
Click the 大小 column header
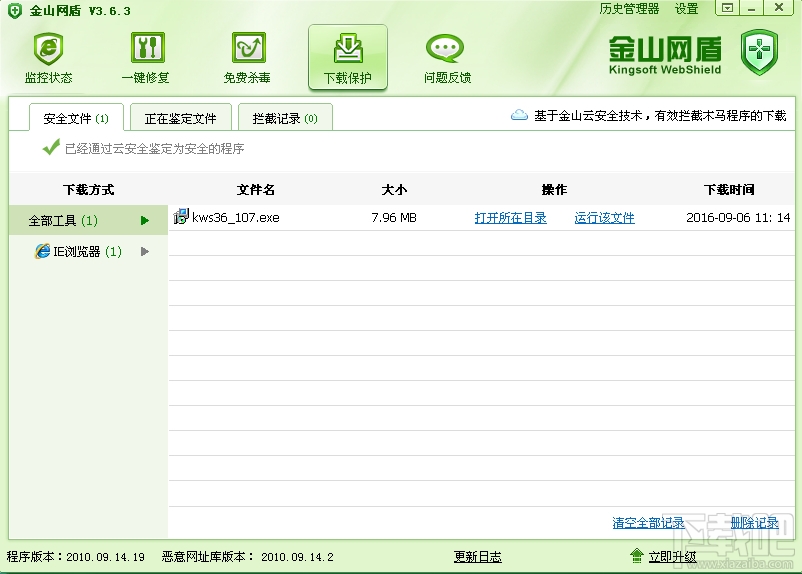click(x=394, y=190)
